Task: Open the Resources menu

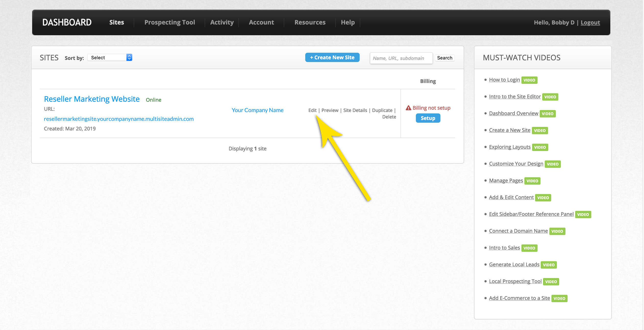Action: click(310, 22)
